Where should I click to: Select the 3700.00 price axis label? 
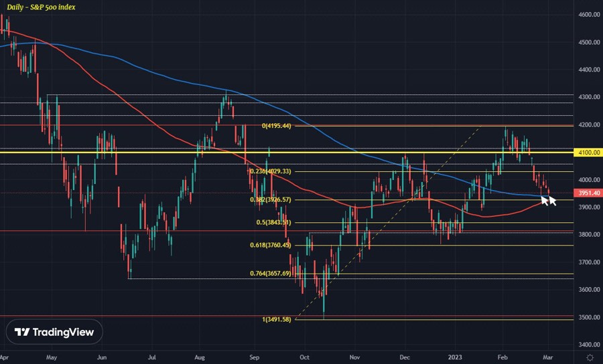click(x=589, y=262)
